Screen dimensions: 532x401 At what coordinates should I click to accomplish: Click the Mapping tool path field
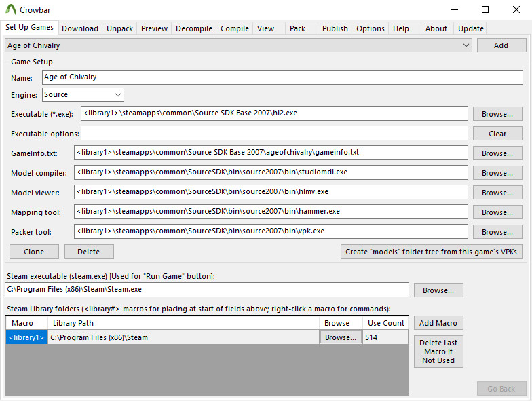point(271,212)
